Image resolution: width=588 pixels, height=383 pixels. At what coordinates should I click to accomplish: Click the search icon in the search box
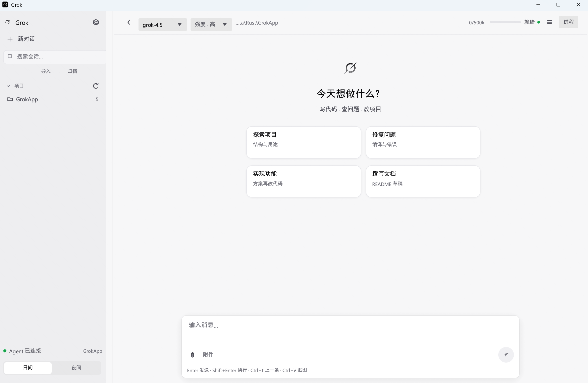pos(10,56)
